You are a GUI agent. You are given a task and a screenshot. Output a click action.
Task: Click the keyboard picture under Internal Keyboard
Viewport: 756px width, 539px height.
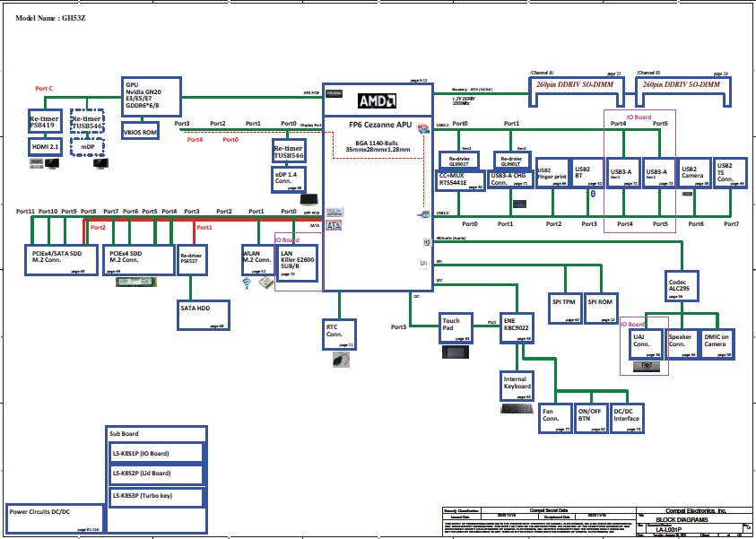point(517,408)
